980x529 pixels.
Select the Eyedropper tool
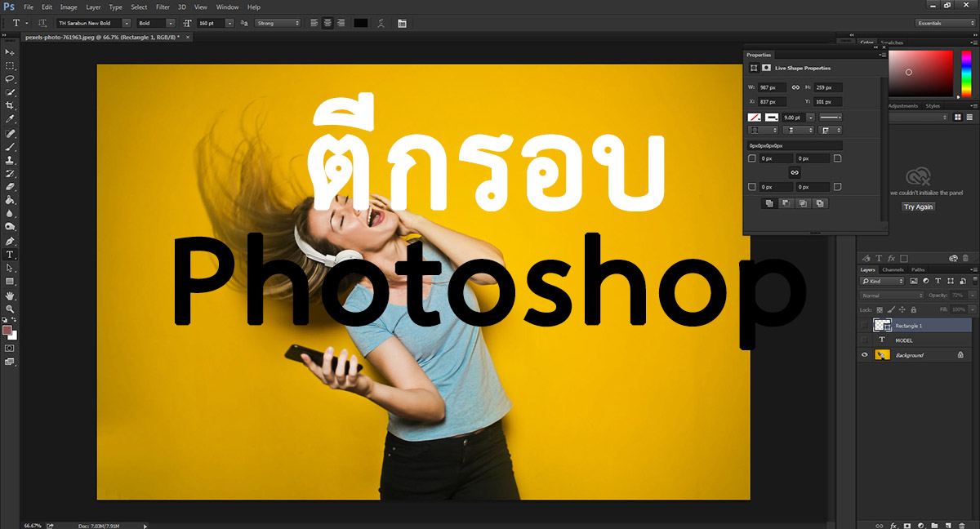(x=11, y=119)
